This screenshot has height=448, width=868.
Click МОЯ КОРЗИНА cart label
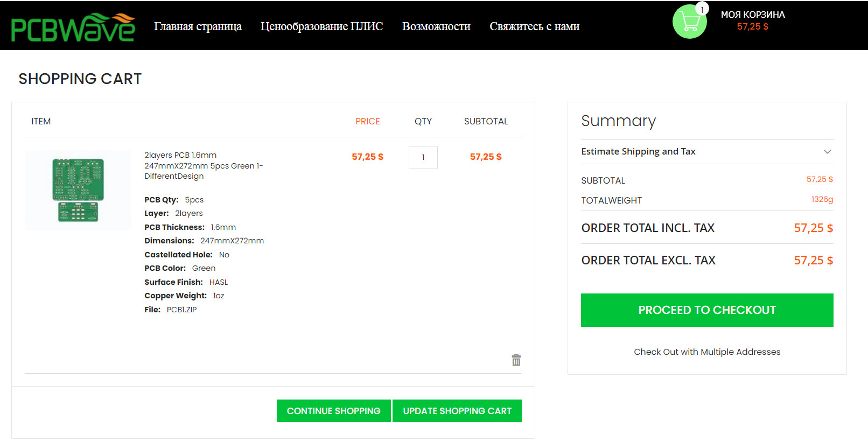coord(752,15)
